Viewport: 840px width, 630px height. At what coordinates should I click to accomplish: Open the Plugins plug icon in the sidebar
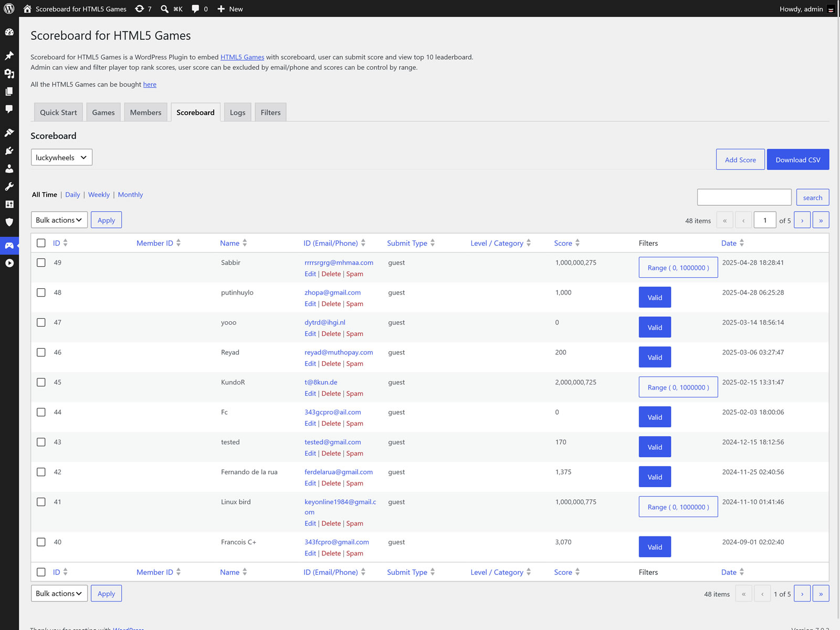click(9, 151)
